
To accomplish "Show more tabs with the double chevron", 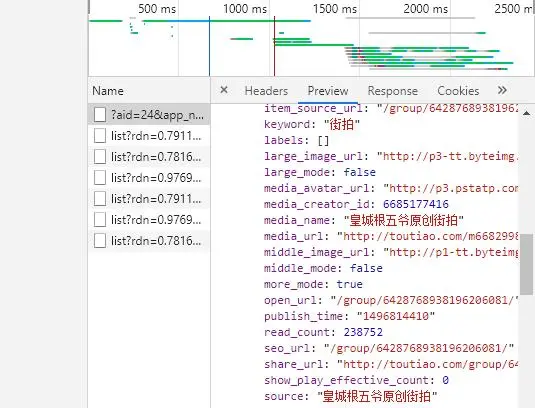I will point(502,90).
